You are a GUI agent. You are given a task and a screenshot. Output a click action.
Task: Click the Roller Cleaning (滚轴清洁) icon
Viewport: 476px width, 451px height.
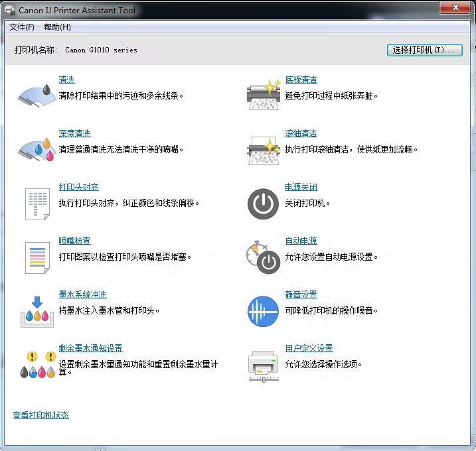tap(264, 151)
